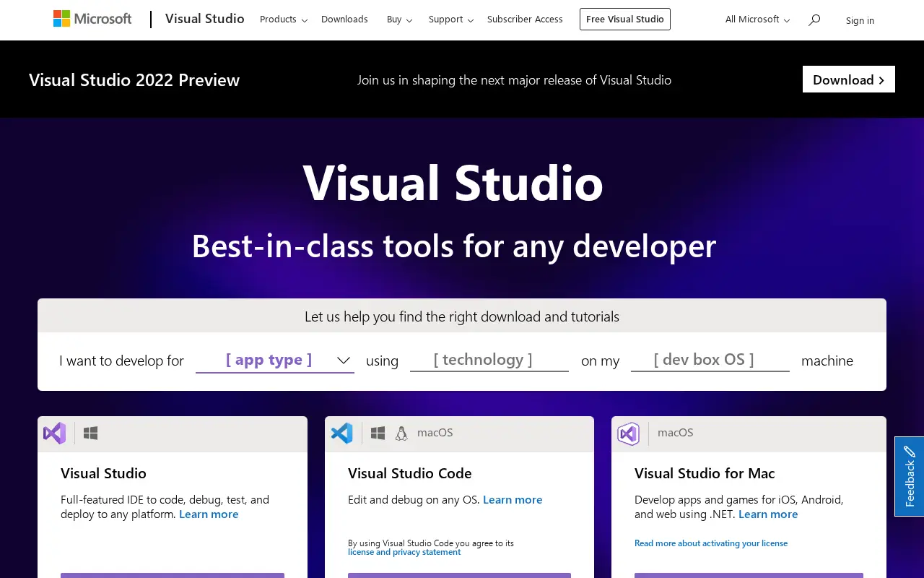
Task: Click the Visual Studio brand link
Action: tap(205, 19)
